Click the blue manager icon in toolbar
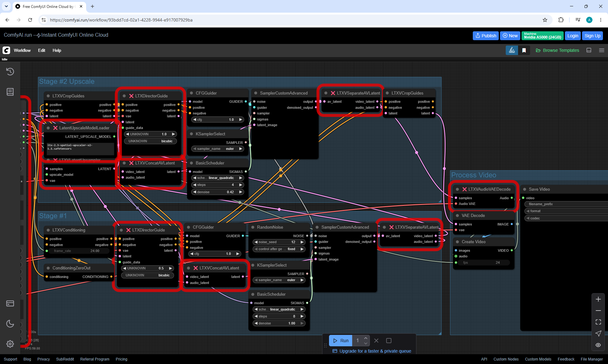The width and height of the screenshot is (608, 364). 512,50
